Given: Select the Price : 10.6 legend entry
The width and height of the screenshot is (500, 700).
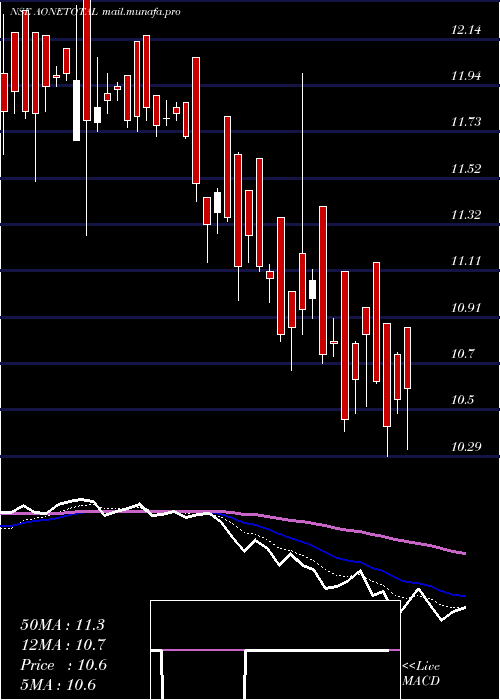Looking at the screenshot, I should coord(63,665).
